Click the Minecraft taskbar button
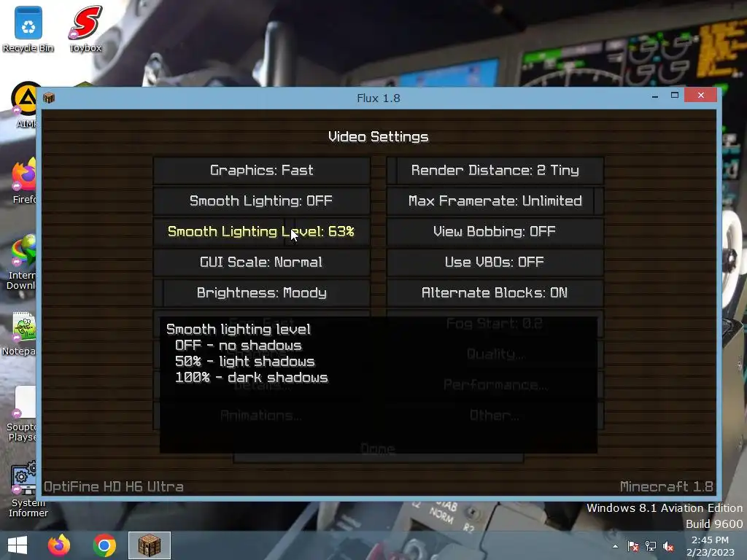The height and width of the screenshot is (560, 747). [149, 545]
